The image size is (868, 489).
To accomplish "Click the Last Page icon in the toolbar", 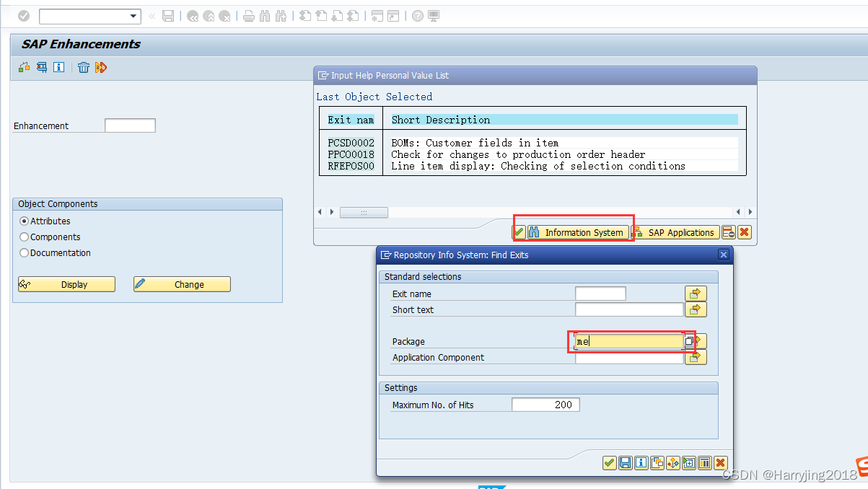I will tap(354, 16).
